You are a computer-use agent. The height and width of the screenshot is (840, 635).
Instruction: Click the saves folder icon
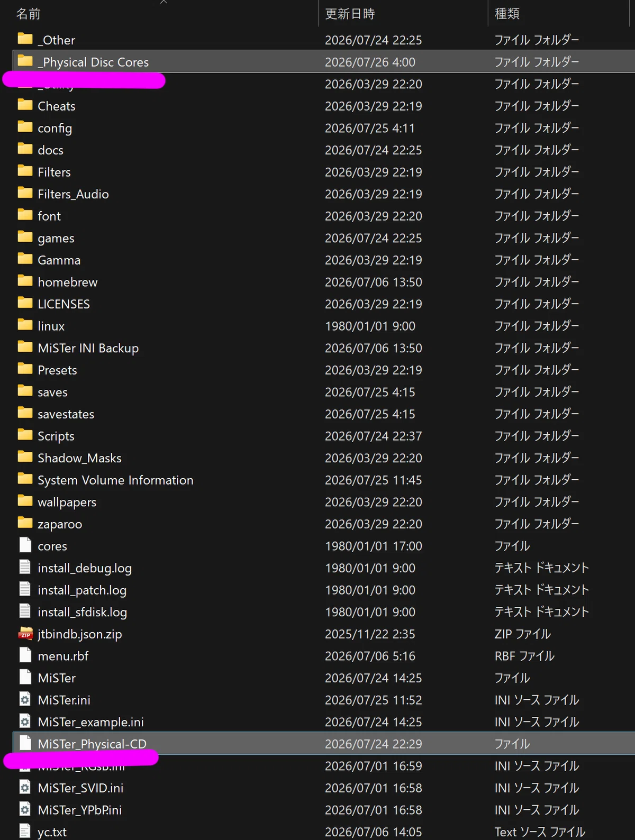[x=25, y=391]
